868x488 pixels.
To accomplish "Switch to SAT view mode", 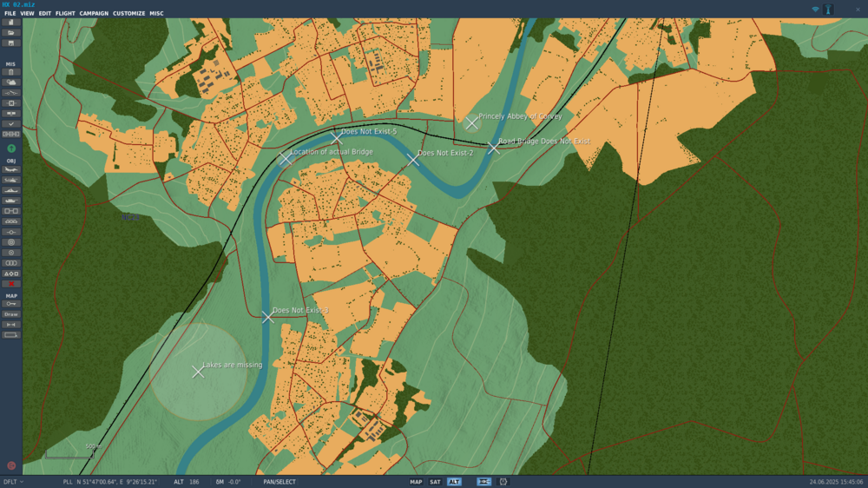I will point(435,482).
